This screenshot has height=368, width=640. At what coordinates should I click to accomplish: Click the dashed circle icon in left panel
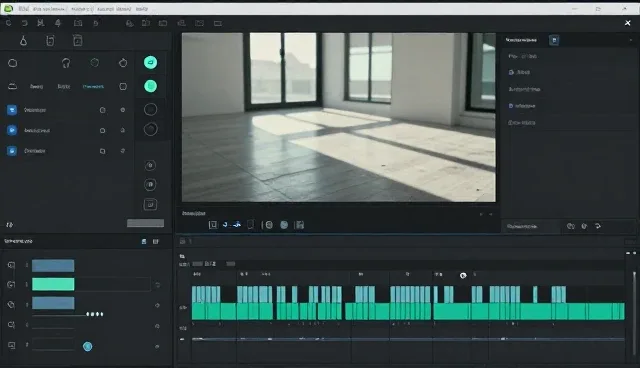click(x=95, y=63)
